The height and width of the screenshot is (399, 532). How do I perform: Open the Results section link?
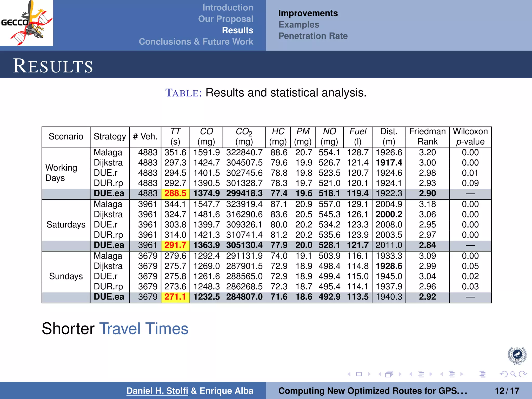click(x=238, y=30)
